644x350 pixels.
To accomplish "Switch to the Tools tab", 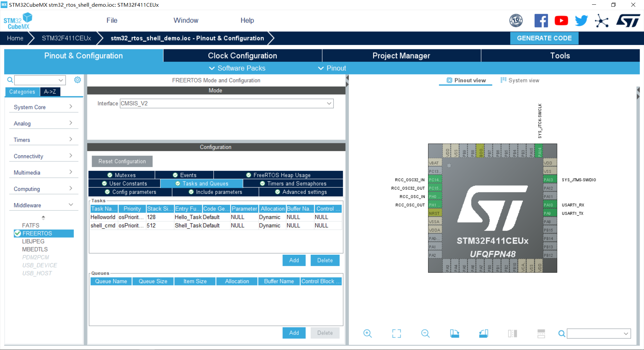I will point(560,56).
